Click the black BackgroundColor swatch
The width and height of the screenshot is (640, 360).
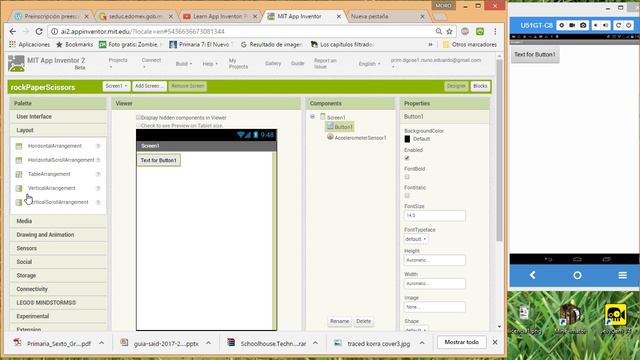[x=407, y=139]
